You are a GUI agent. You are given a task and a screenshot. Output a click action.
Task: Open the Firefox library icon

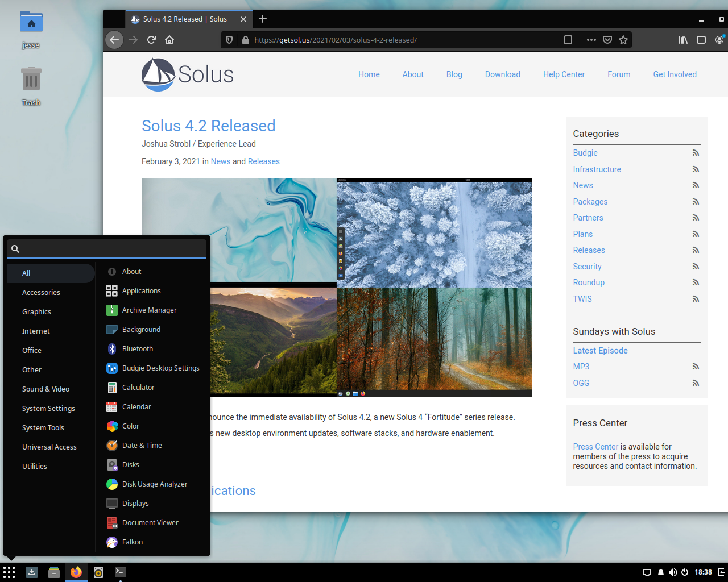683,40
